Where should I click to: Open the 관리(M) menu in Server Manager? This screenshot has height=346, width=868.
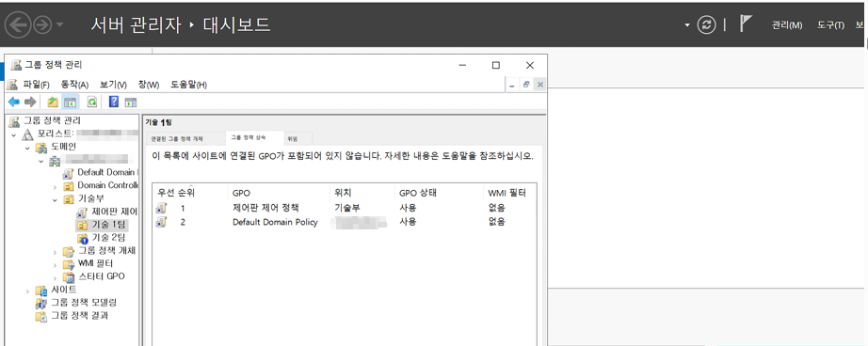click(787, 25)
